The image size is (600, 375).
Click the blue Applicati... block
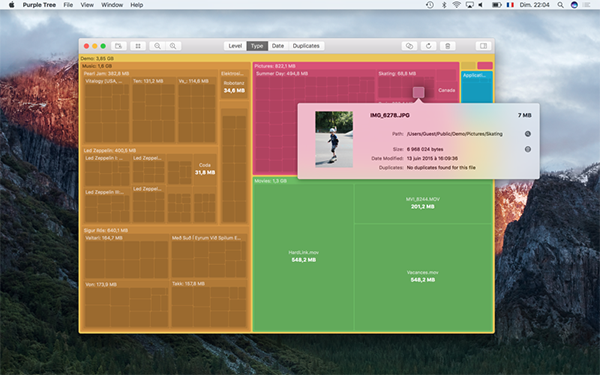(477, 87)
